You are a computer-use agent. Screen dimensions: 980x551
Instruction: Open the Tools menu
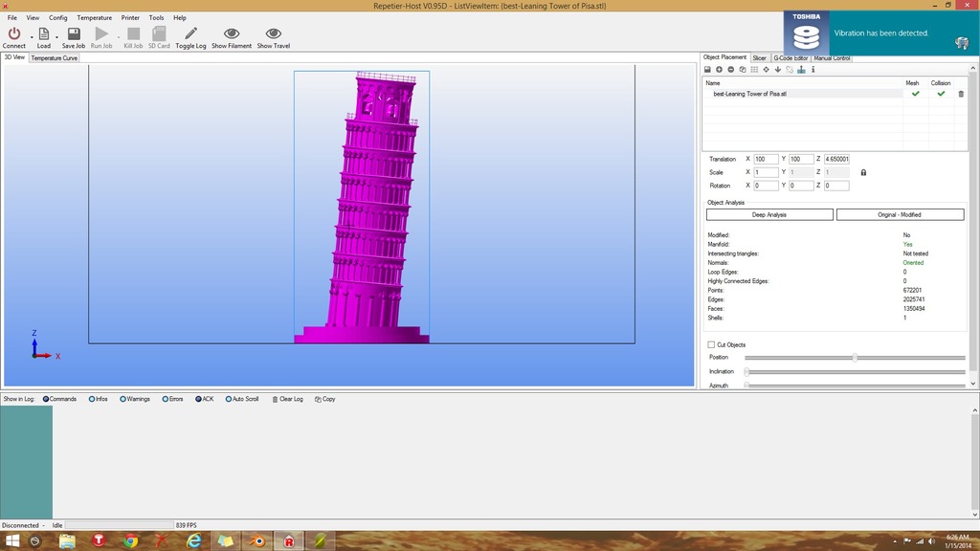point(156,17)
